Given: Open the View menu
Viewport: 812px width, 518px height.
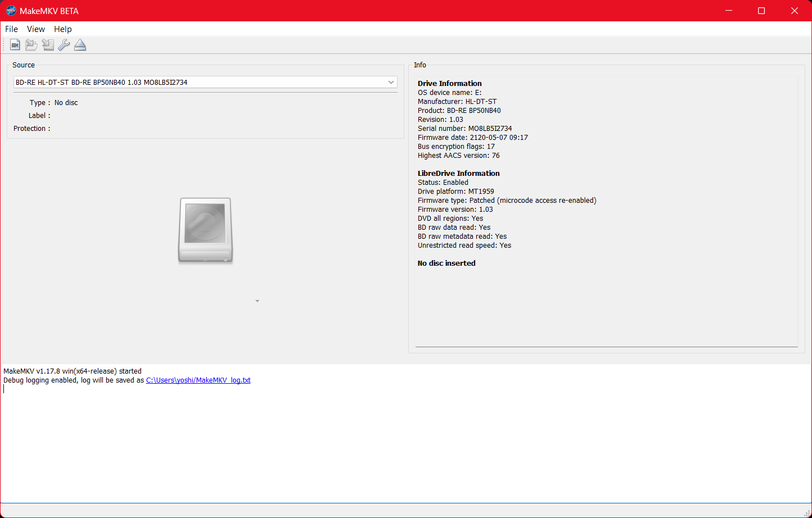Looking at the screenshot, I should [x=36, y=29].
